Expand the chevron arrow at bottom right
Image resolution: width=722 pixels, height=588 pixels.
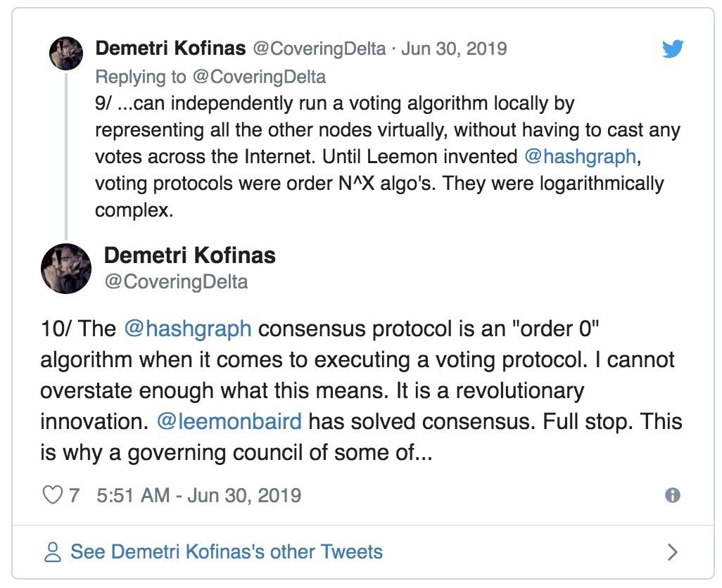pos(672,551)
